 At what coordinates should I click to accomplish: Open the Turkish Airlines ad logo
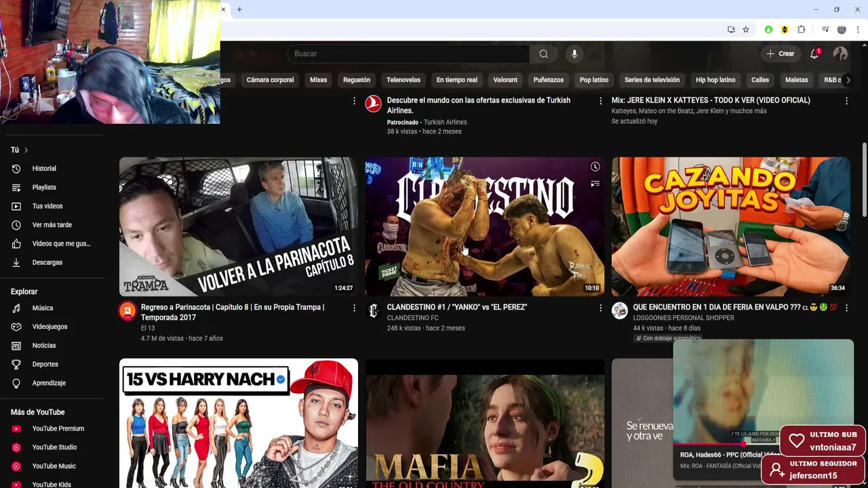pyautogui.click(x=373, y=104)
